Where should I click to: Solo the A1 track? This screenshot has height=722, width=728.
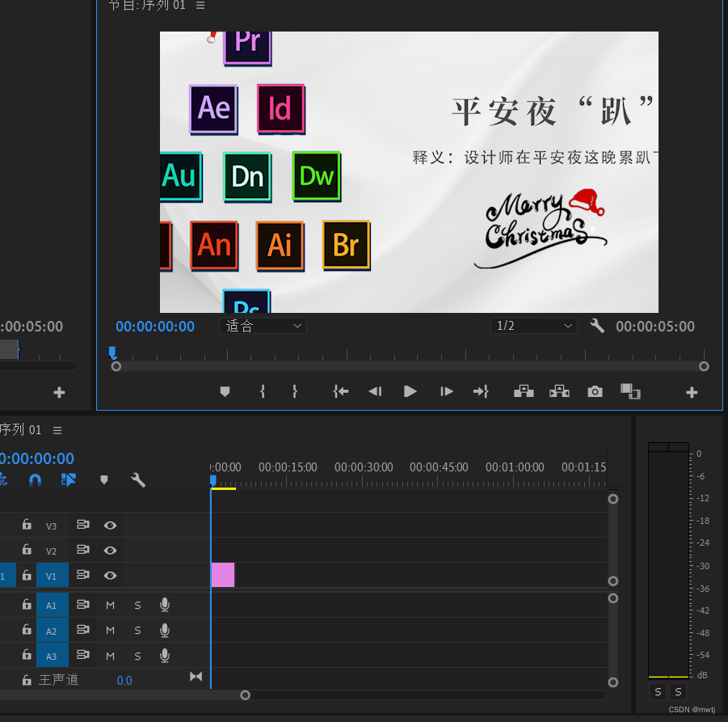137,606
